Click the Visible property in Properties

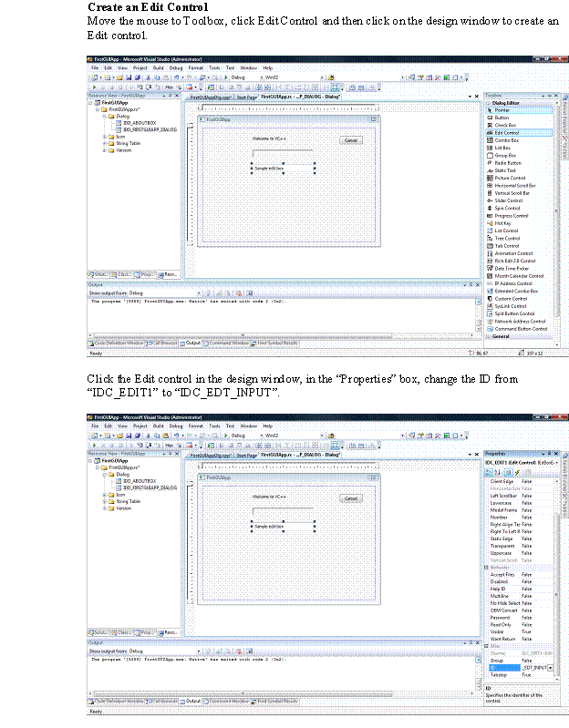522,632
